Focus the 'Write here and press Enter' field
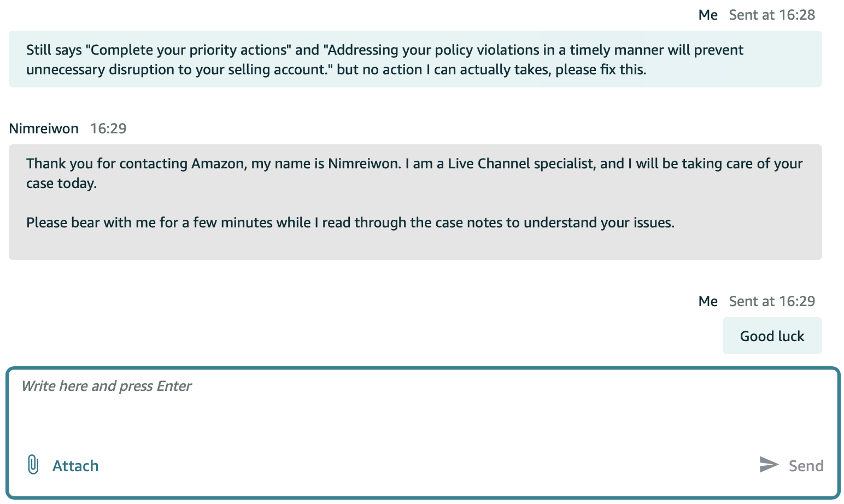The width and height of the screenshot is (844, 504). [x=421, y=410]
